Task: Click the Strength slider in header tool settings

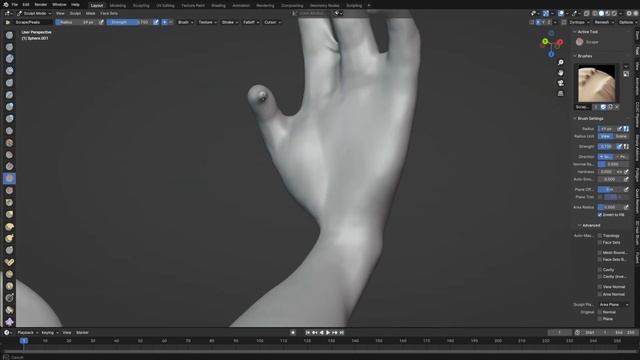Action: point(129,22)
